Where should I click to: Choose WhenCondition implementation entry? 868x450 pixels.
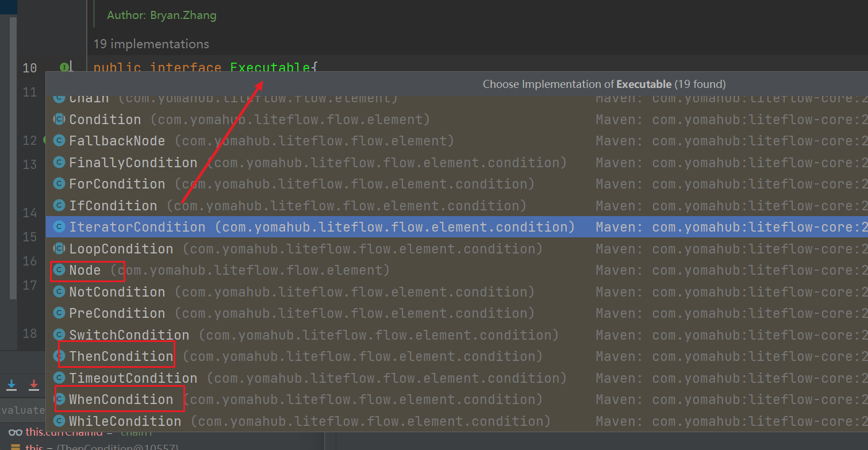pyautogui.click(x=119, y=399)
